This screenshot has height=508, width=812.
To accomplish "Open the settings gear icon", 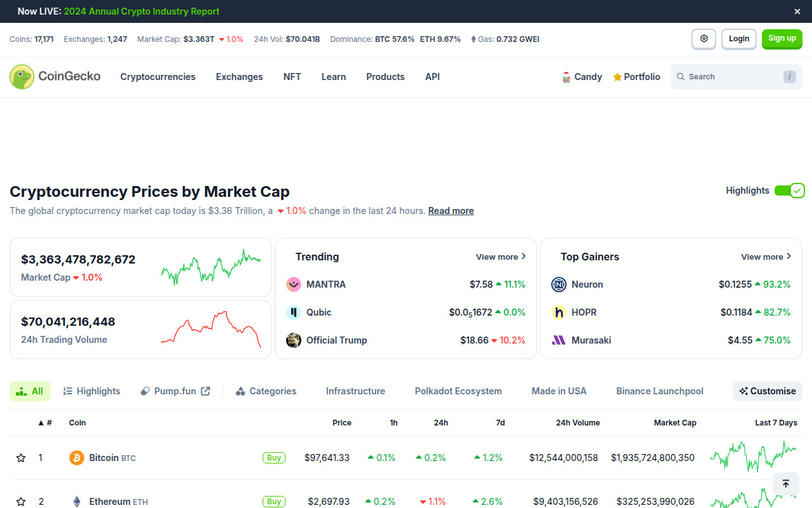I will pos(704,39).
